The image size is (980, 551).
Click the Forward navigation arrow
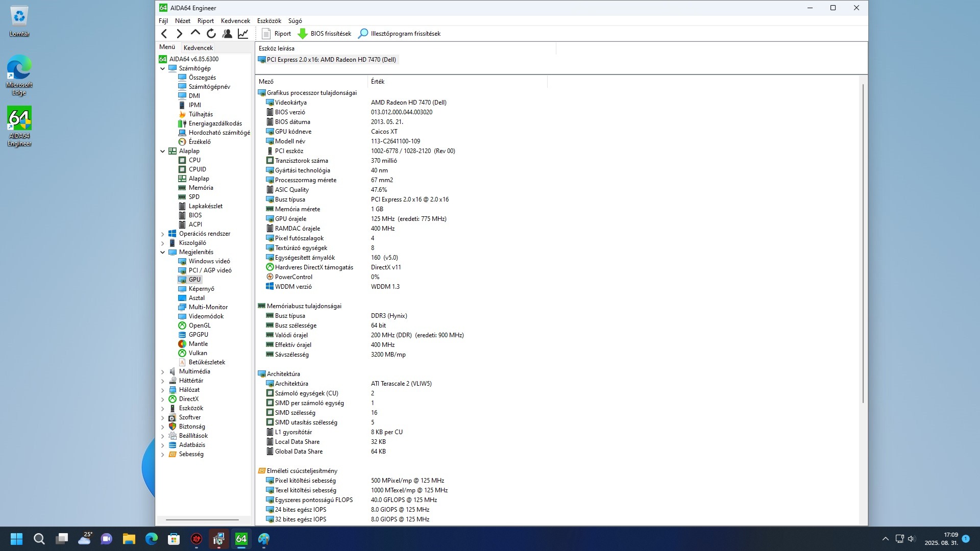(x=179, y=34)
